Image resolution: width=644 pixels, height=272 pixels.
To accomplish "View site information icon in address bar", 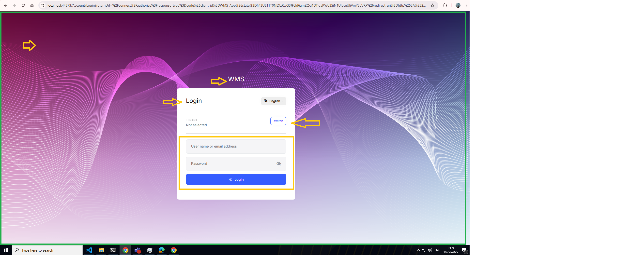I will 43,5.
